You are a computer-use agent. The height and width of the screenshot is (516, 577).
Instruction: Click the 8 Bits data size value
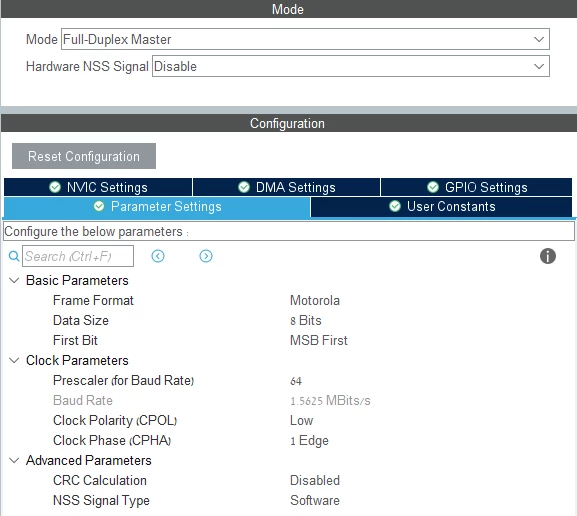click(305, 320)
